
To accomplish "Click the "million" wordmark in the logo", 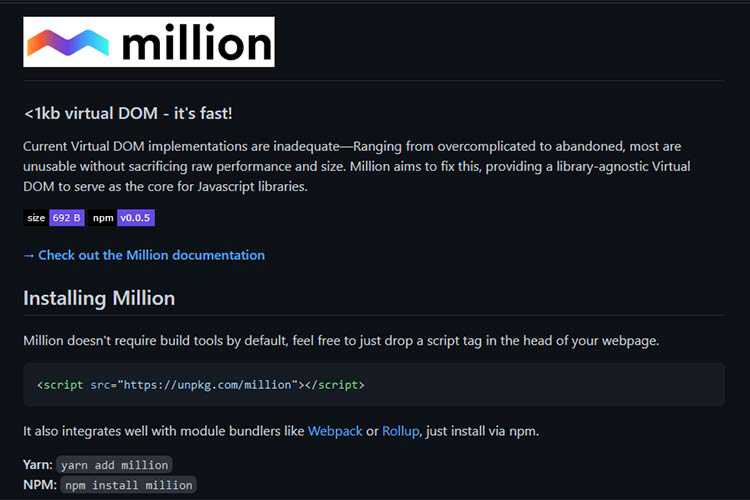I will pos(195,42).
